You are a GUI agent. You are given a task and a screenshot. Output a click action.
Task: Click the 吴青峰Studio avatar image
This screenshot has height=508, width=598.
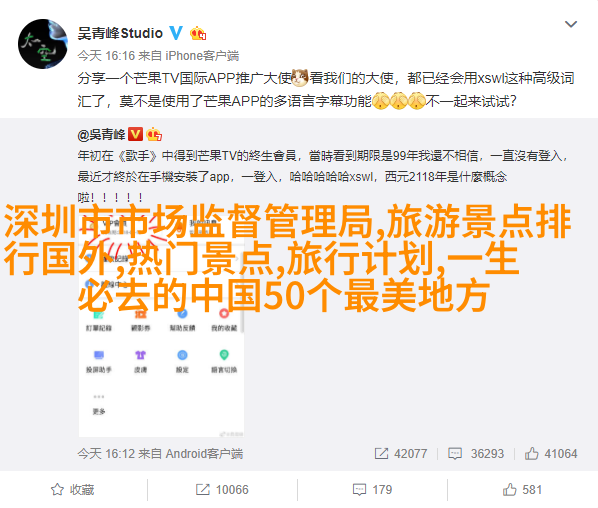coord(43,44)
